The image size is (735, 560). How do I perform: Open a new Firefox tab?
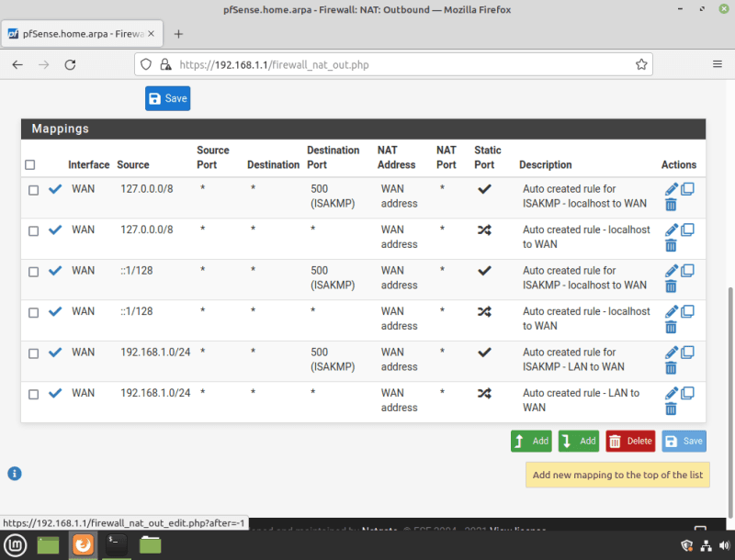(178, 34)
